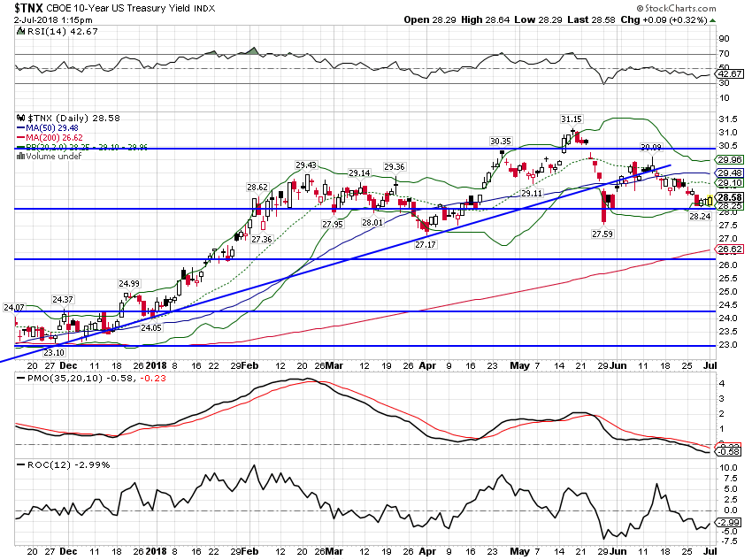
Task: Click the Chg +0.09 (+0.32%) value
Action: (664, 19)
